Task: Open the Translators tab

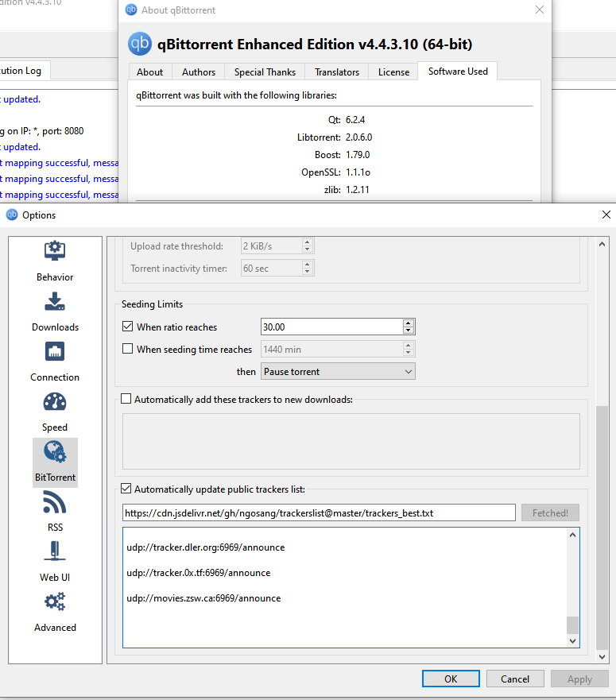Action: coord(337,72)
